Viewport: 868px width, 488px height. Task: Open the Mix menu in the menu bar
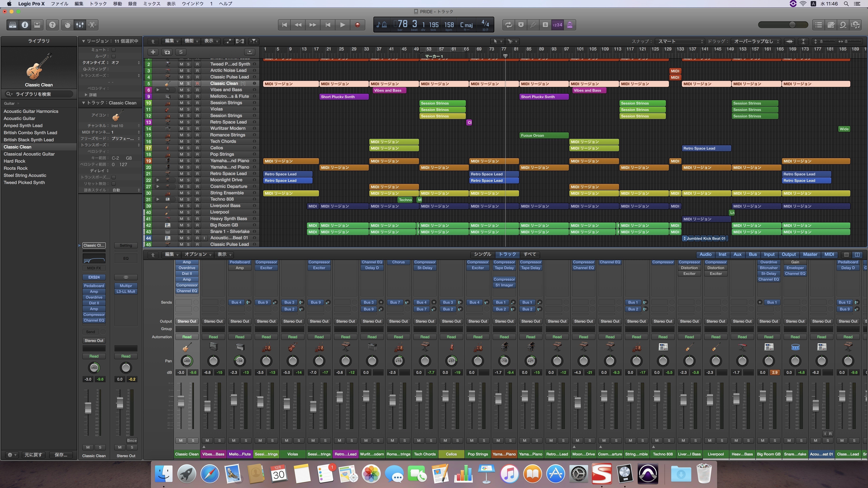[152, 4]
